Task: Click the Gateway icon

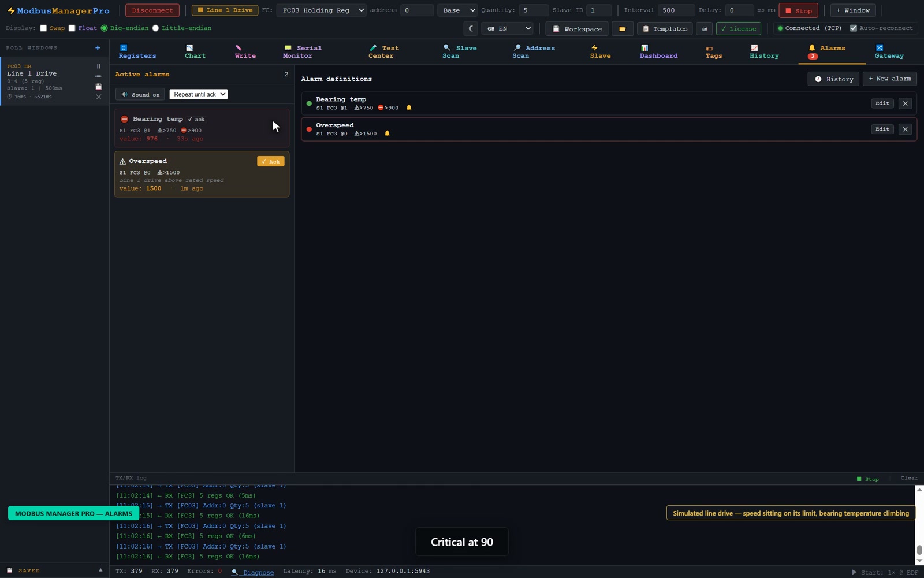Action: click(x=880, y=47)
